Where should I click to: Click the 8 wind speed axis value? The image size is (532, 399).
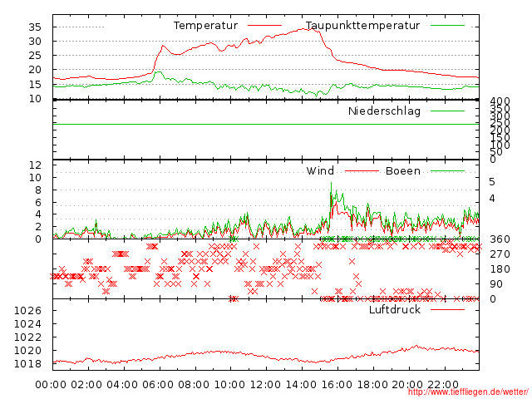tap(38, 190)
